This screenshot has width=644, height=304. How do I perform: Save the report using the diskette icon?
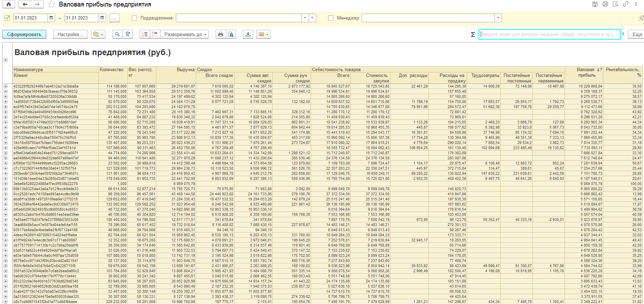tap(595, 4)
